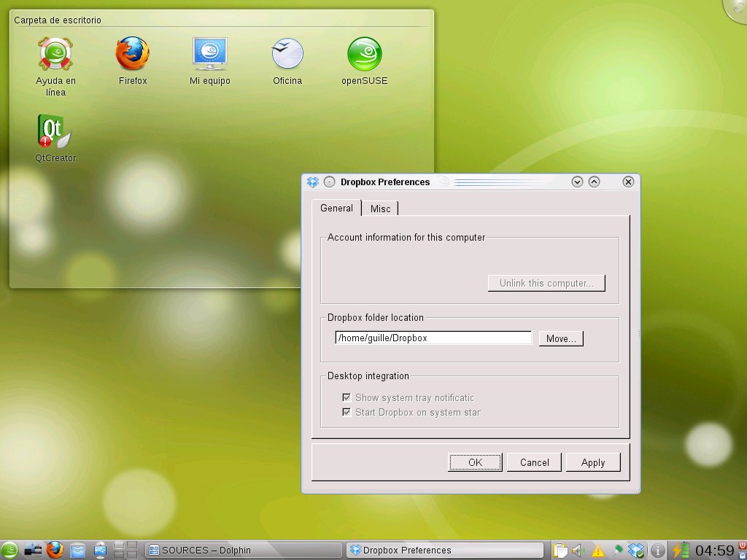Screen dimensions: 747x560
Task: Maximize the Dropbox Preferences window
Action: click(594, 182)
